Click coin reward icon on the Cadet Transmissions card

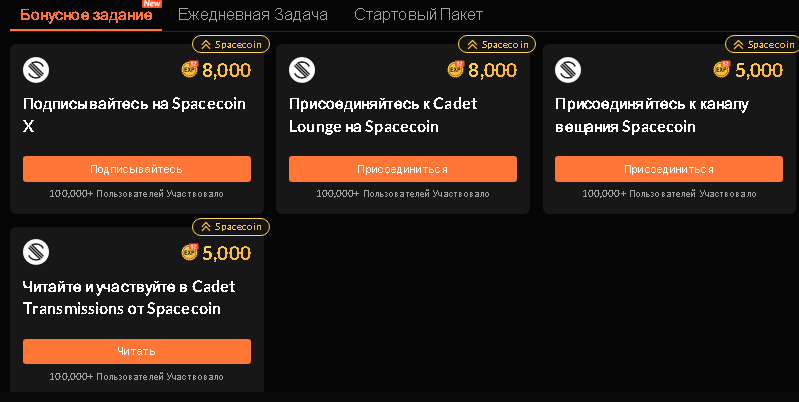[190, 252]
